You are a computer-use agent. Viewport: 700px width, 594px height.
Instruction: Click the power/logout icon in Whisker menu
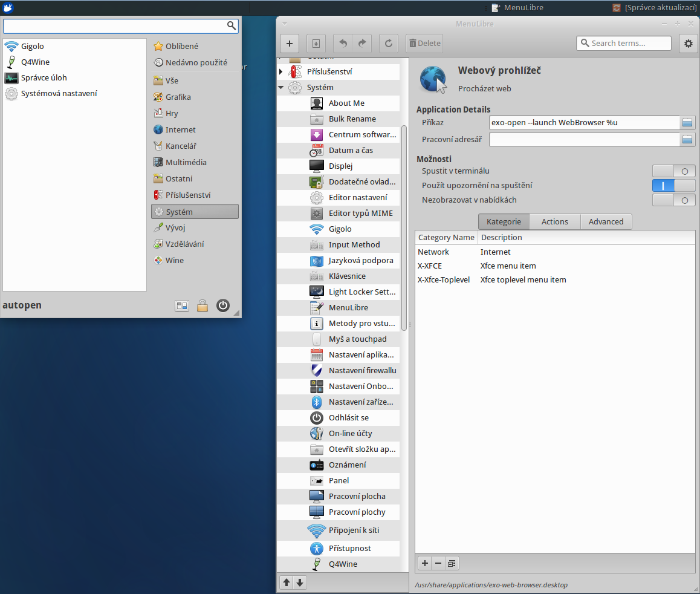223,305
